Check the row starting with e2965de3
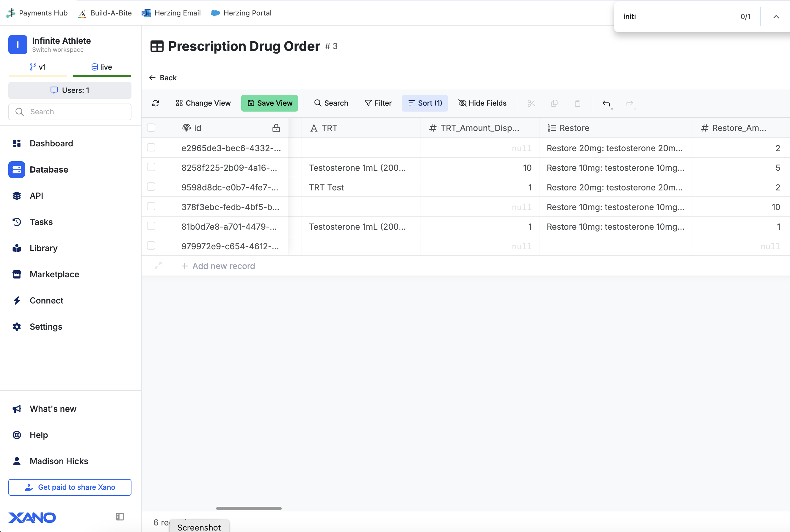Viewport: 790px width, 532px height. point(151,148)
